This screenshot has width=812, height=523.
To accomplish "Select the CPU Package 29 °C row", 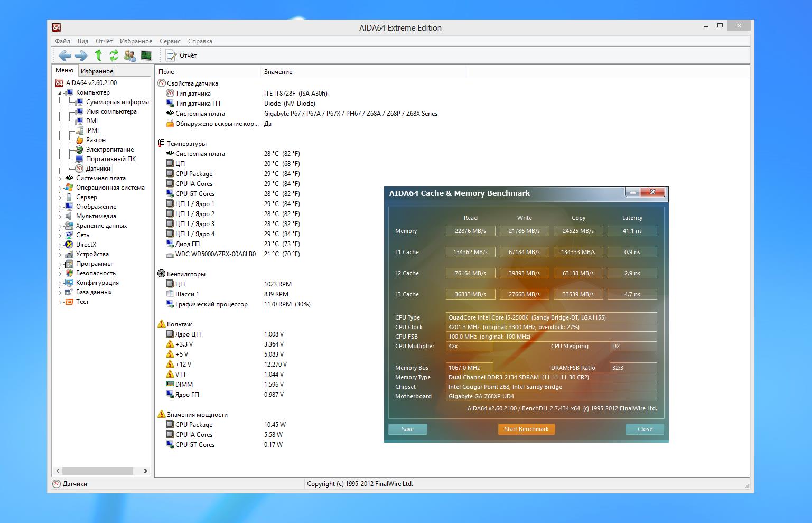I will 232,174.
